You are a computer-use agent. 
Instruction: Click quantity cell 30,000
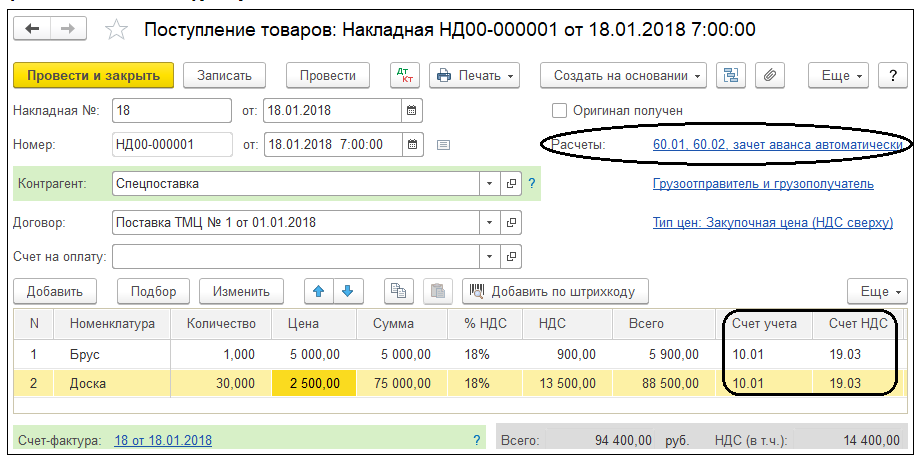(221, 383)
